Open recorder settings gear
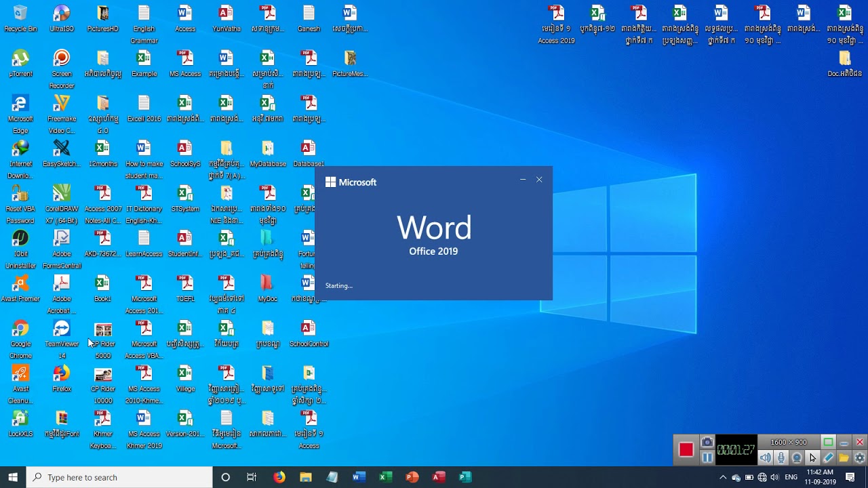 859,458
